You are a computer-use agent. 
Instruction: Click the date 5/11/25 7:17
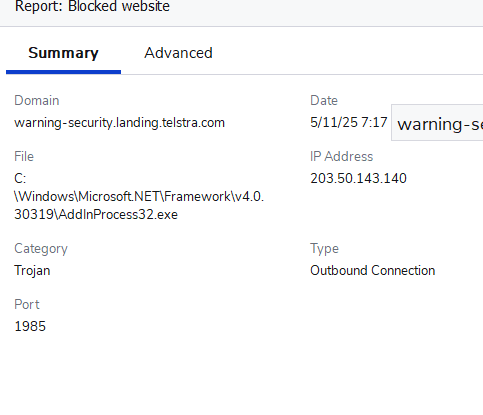coord(349,123)
